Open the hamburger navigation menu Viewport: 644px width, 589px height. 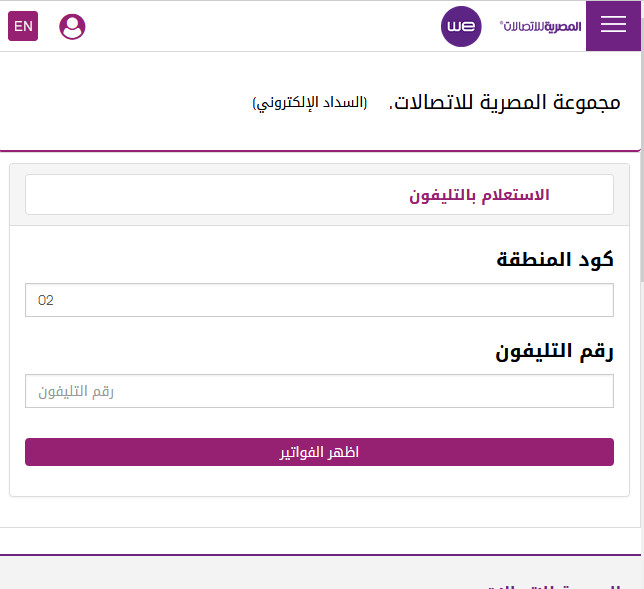coord(613,26)
